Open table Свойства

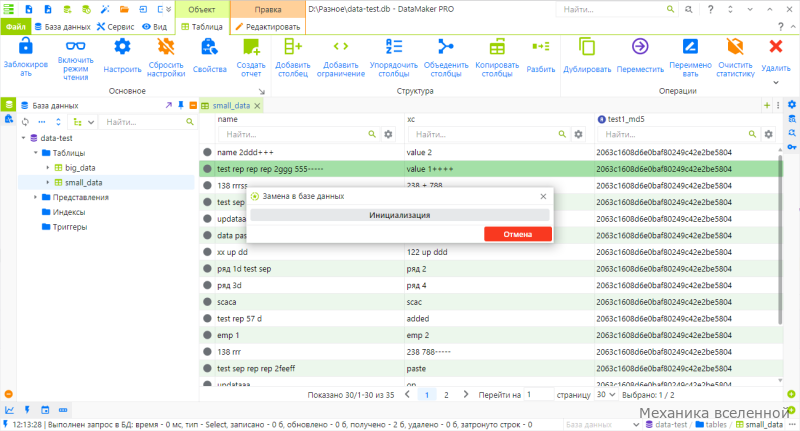(x=209, y=47)
